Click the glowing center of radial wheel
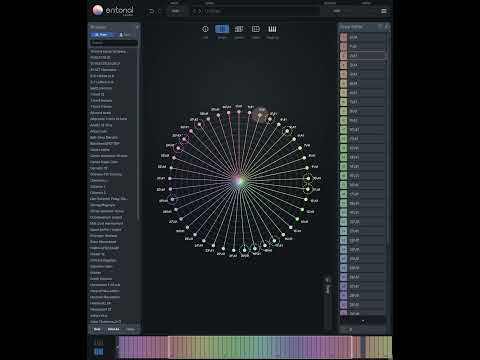This screenshot has height=360, width=480. point(239,181)
